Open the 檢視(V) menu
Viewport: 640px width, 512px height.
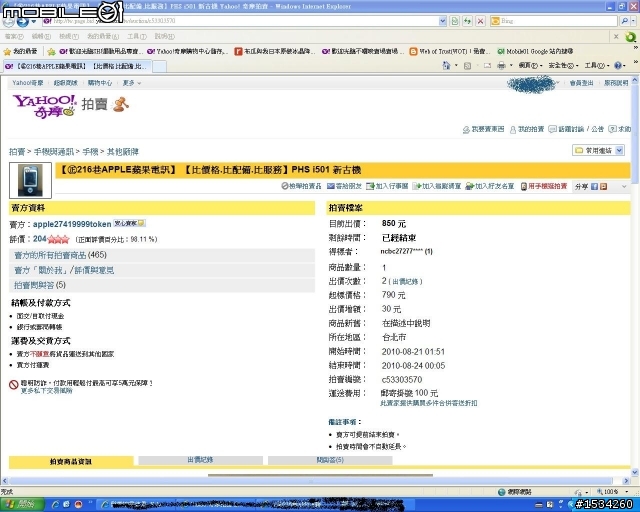click(x=69, y=36)
